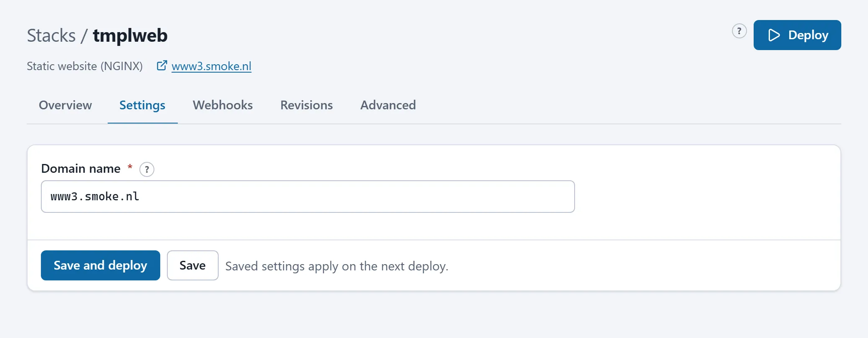Click the help icon beside Deploy button
Screen dimensions: 868x338
point(739,31)
